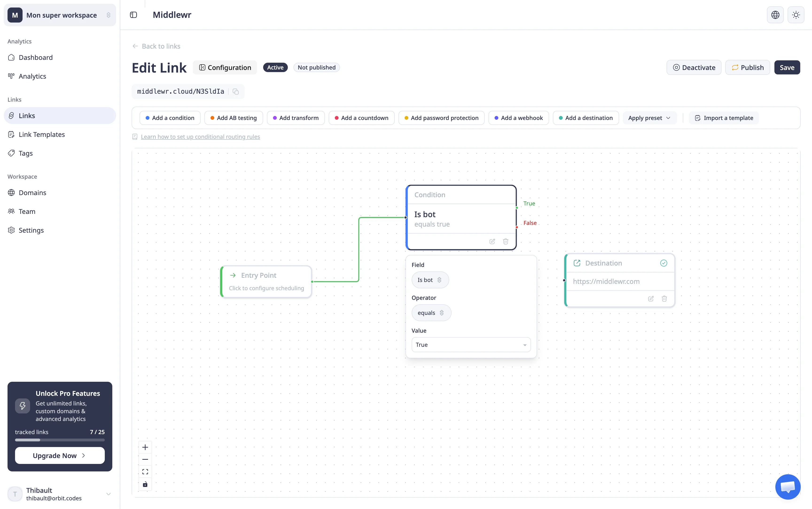Add AB testing node
Image resolution: width=812 pixels, height=509 pixels.
click(x=233, y=118)
